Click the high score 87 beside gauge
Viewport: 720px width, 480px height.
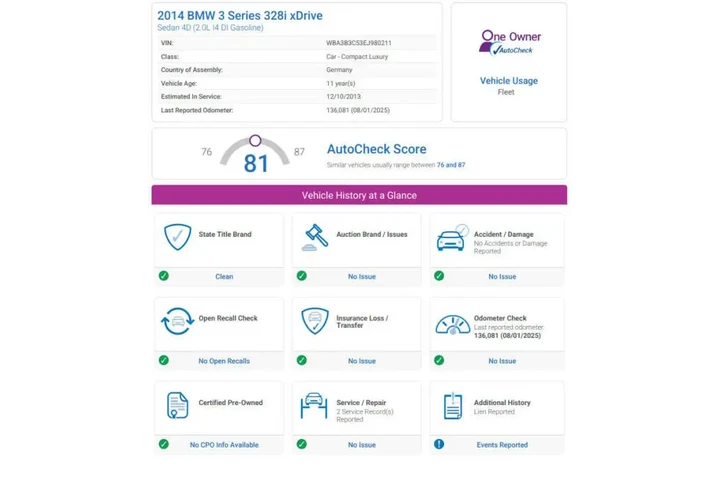point(299,152)
